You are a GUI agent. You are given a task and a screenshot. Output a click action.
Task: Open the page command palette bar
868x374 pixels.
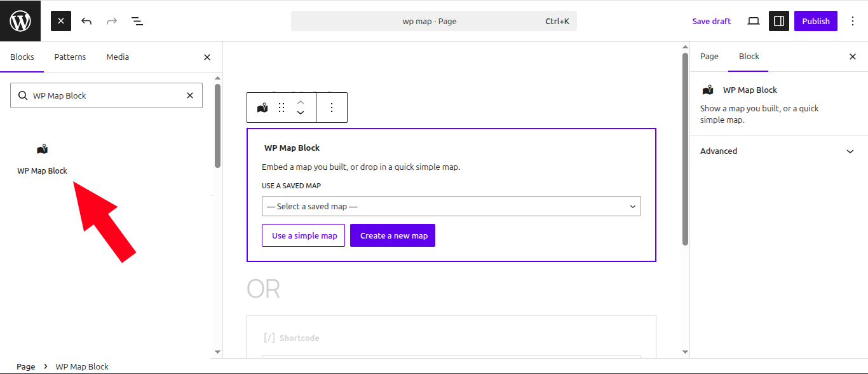[x=434, y=21]
